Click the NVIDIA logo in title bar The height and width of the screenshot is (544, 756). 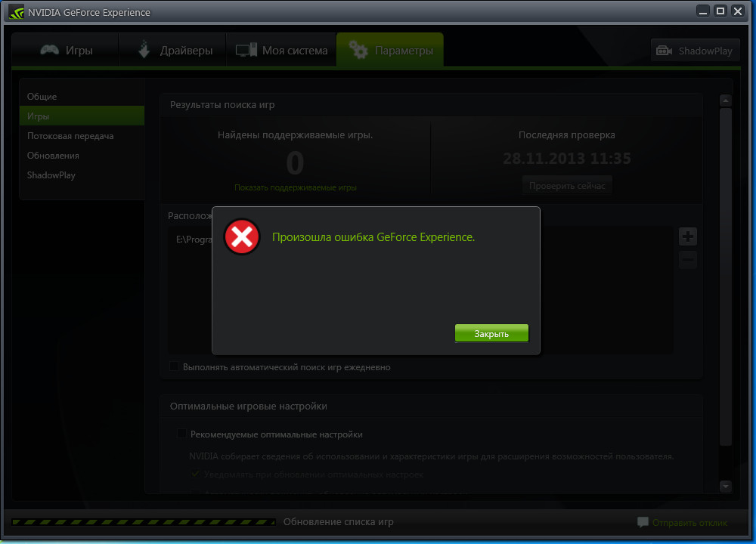(17, 12)
